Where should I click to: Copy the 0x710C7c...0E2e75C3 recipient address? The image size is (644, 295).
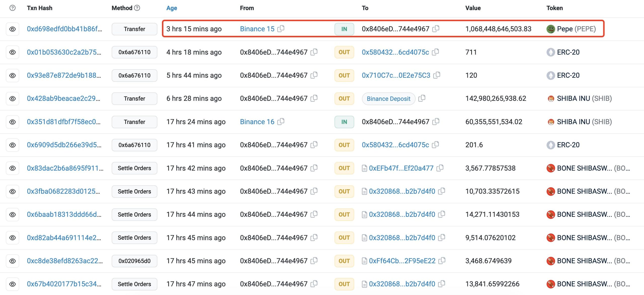(x=437, y=75)
